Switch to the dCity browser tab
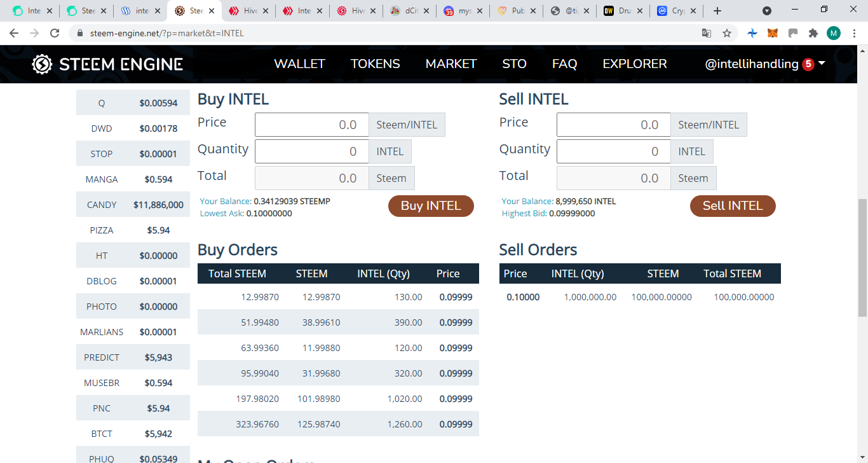868x463 pixels. point(409,11)
